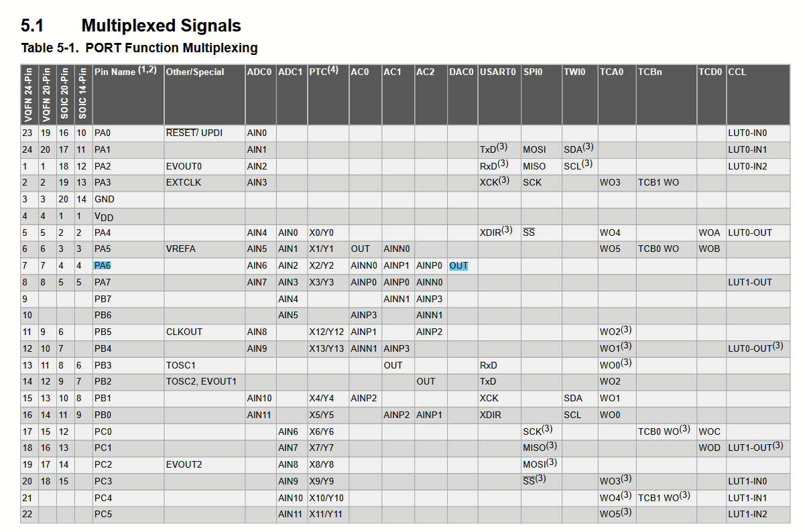Click the highlighted PA6 pin name cell
Screen dimensions: 805x532
tap(102, 266)
